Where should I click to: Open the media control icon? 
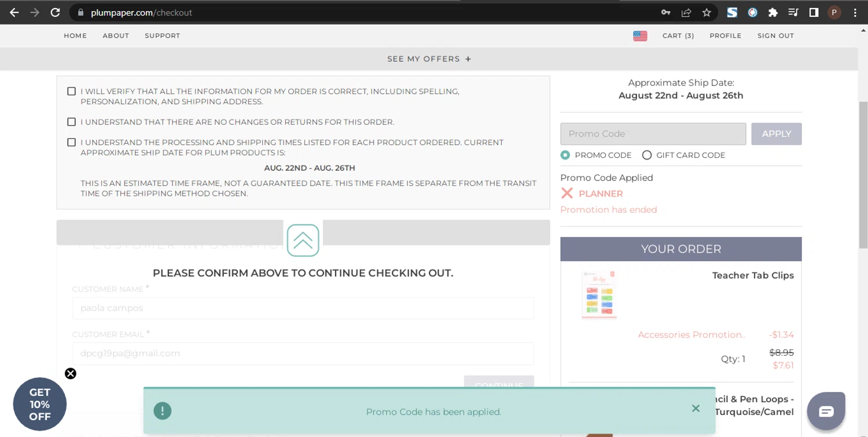tap(793, 12)
